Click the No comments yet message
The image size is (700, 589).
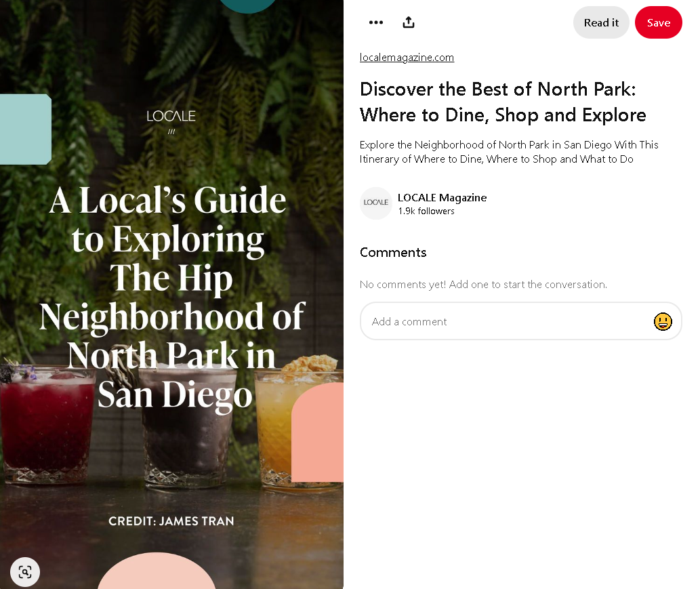coord(483,285)
